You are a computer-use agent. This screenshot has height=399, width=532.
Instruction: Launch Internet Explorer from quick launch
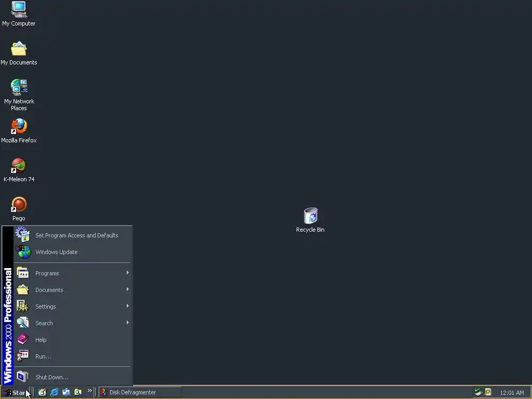pos(54,392)
